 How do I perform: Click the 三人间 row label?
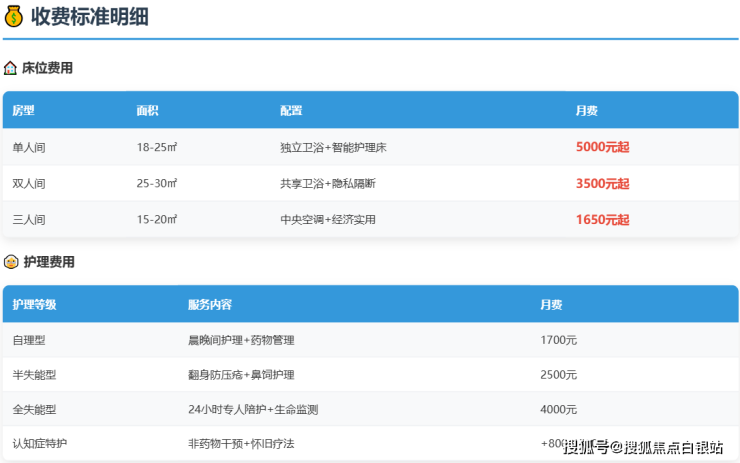pyautogui.click(x=29, y=220)
